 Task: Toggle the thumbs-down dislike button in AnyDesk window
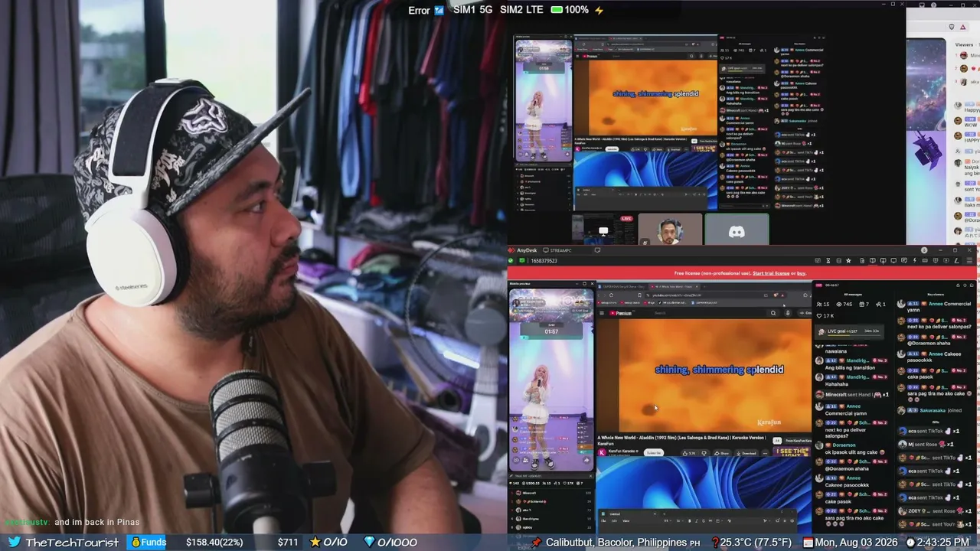click(x=704, y=453)
